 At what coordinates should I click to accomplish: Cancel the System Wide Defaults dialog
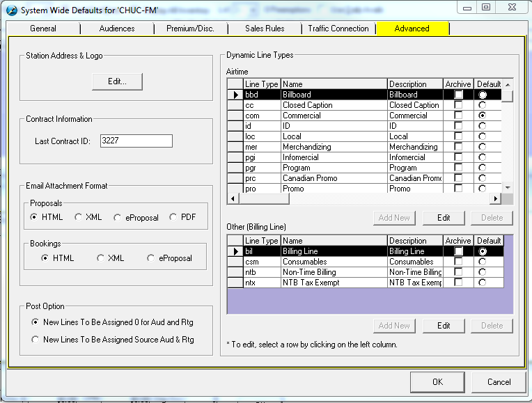(x=499, y=382)
